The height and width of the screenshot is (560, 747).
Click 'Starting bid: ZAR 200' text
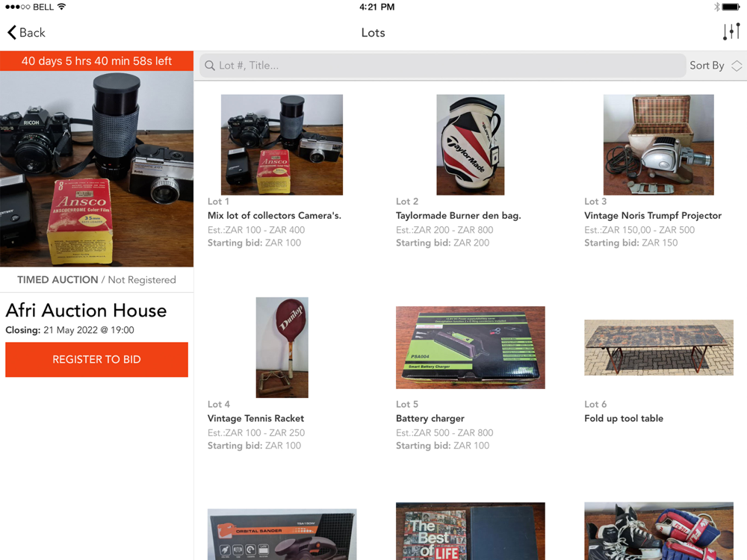[x=442, y=243]
